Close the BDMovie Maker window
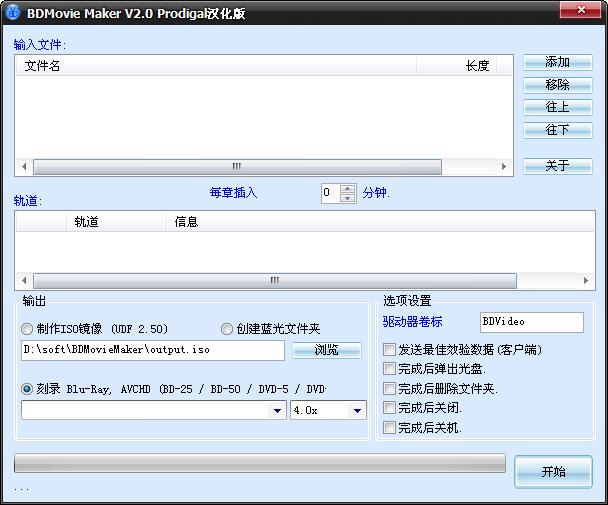Viewport: 608px width, 505px height. 581,10
